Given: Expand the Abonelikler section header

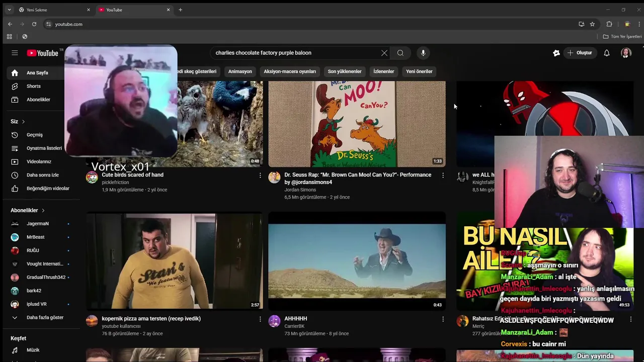Looking at the screenshot, I should point(28,210).
